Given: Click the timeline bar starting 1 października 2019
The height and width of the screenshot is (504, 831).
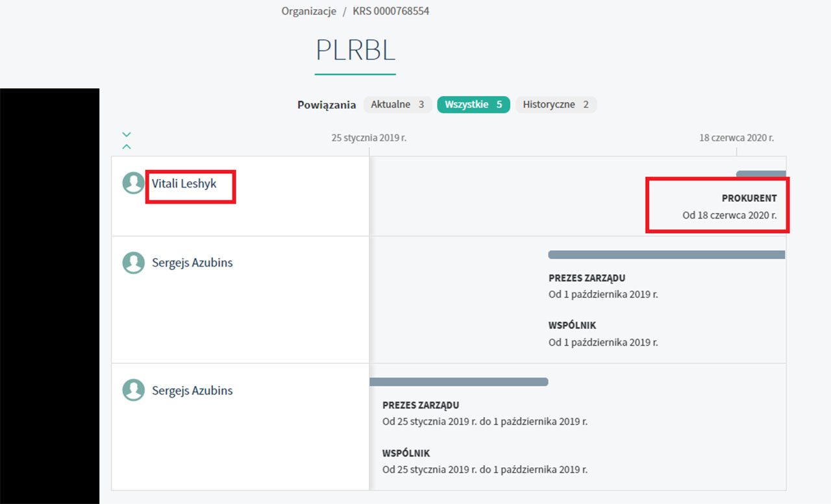Looking at the screenshot, I should [x=667, y=255].
